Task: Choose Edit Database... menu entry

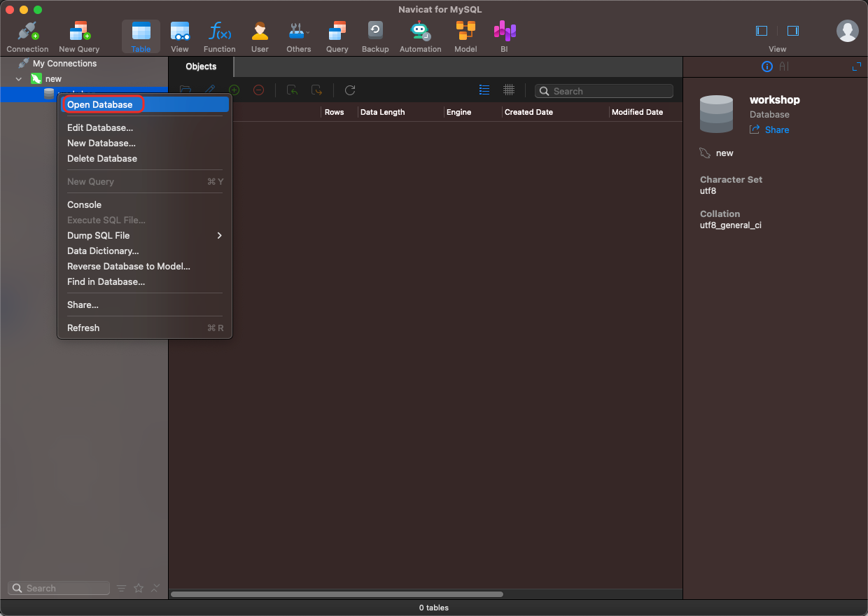Action: (144, 127)
